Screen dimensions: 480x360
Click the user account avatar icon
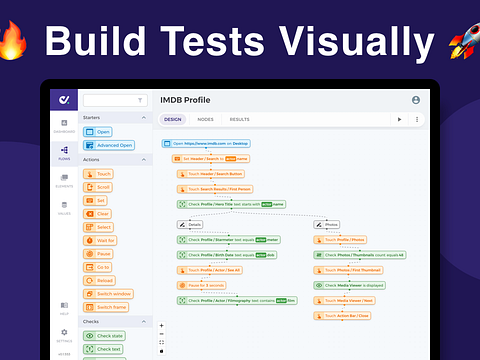[416, 100]
